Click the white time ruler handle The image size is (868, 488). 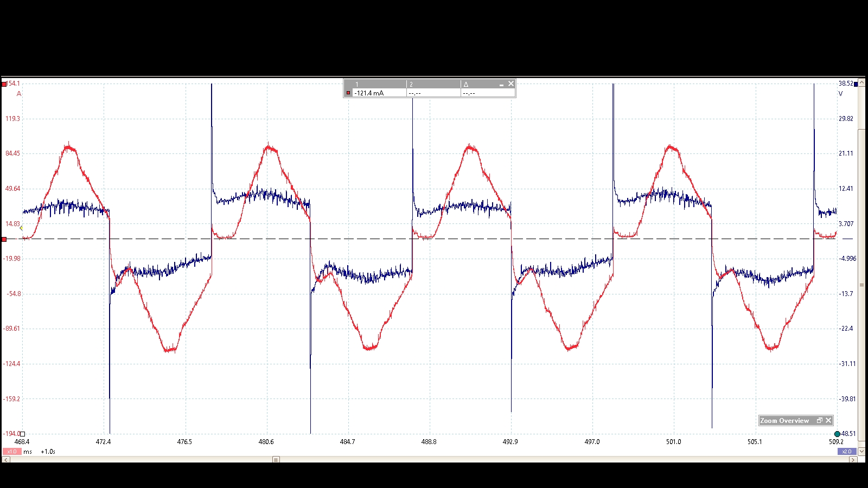point(23,434)
